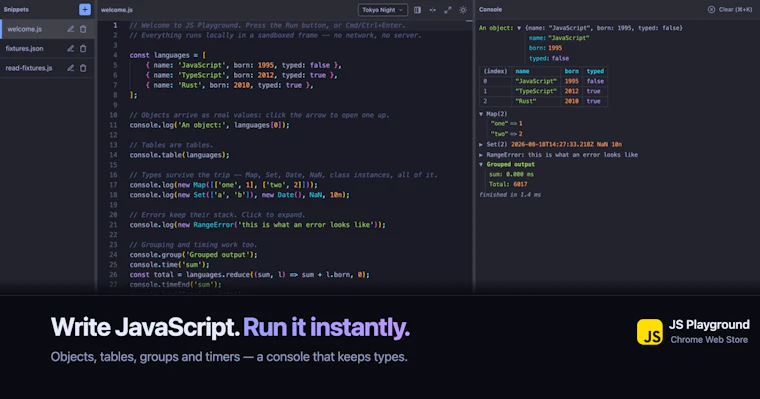This screenshot has height=399, width=760.
Task: Expand the editor with the diagonal arrows icon
Action: [448, 10]
